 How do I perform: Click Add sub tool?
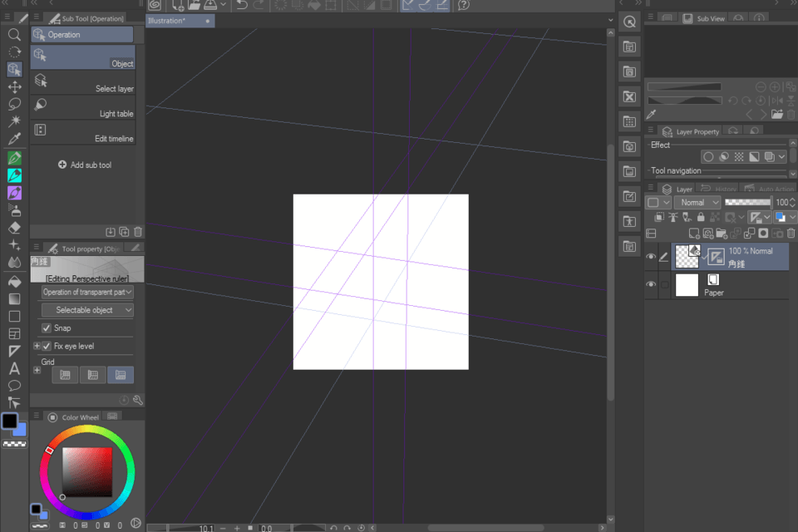pyautogui.click(x=85, y=165)
